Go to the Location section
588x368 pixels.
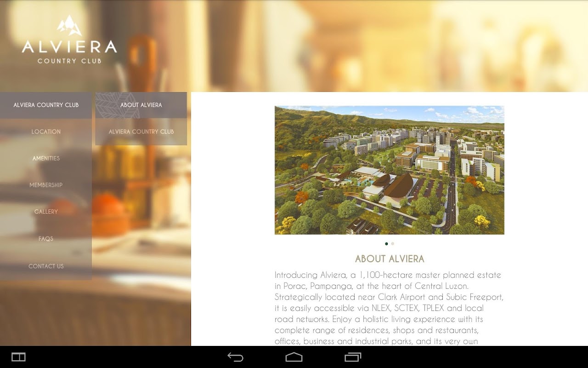pos(46,132)
